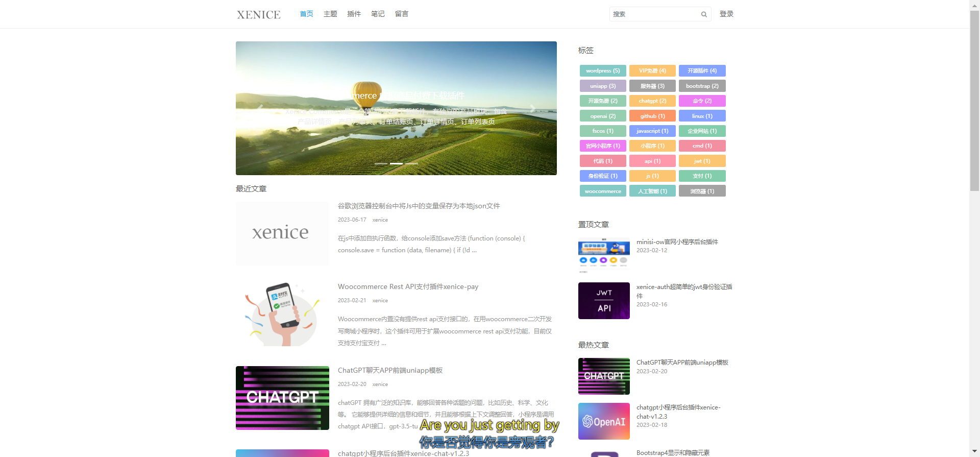Image resolution: width=980 pixels, height=457 pixels.
Task: Click the 登录 login link
Action: [x=726, y=14]
